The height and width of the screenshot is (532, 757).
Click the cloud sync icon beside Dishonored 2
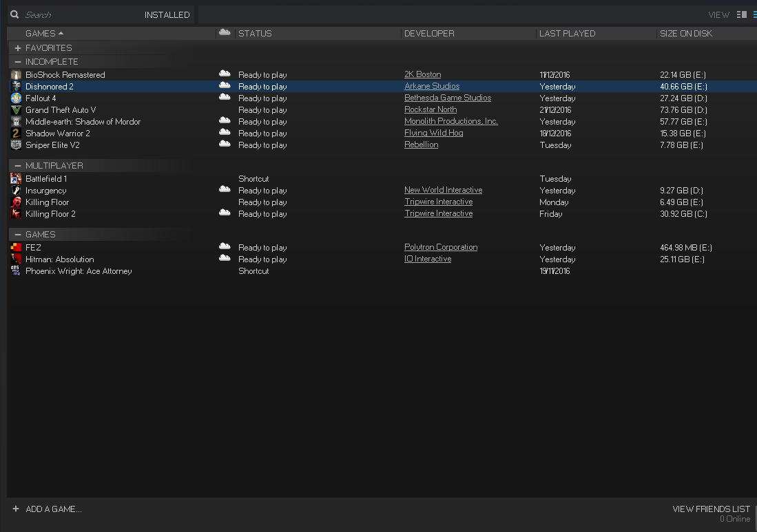pyautogui.click(x=224, y=86)
